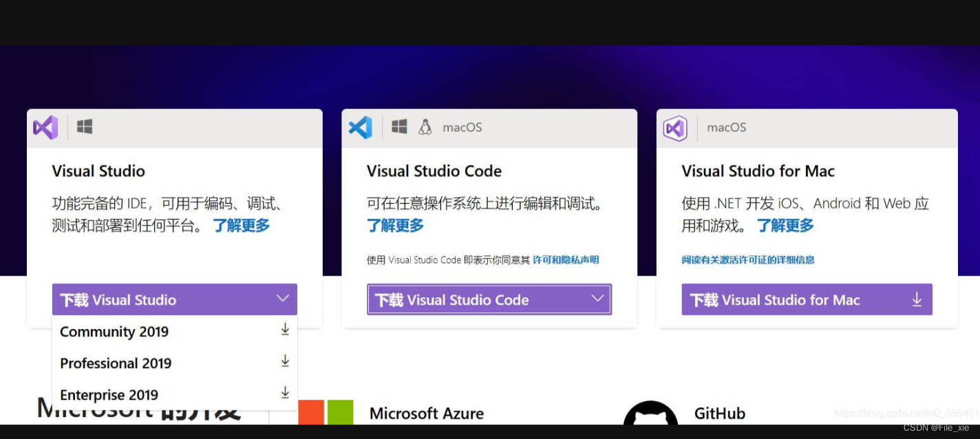The height and width of the screenshot is (439, 980).
Task: Click Windows icon on Visual Studio Code card
Action: click(x=399, y=127)
